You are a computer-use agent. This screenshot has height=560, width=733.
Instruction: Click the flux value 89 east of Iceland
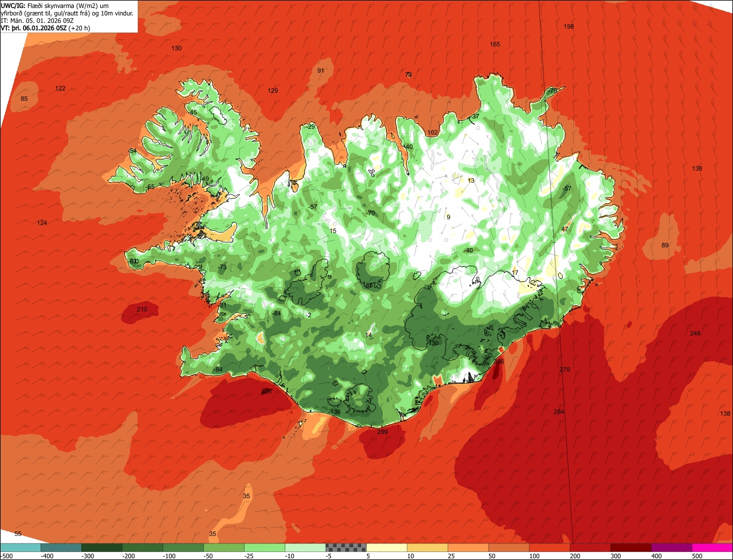coord(665,245)
